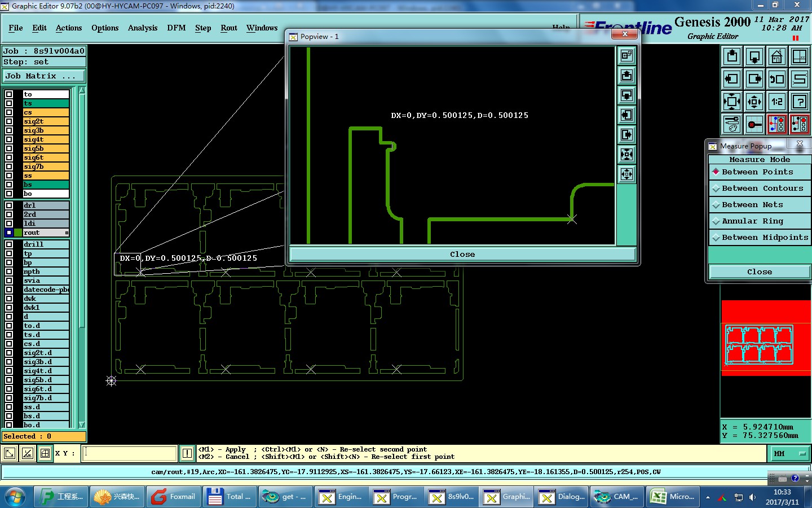Image resolution: width=812 pixels, height=508 pixels.
Task: Select the Between Points measure mode
Action: pyautogui.click(x=760, y=172)
